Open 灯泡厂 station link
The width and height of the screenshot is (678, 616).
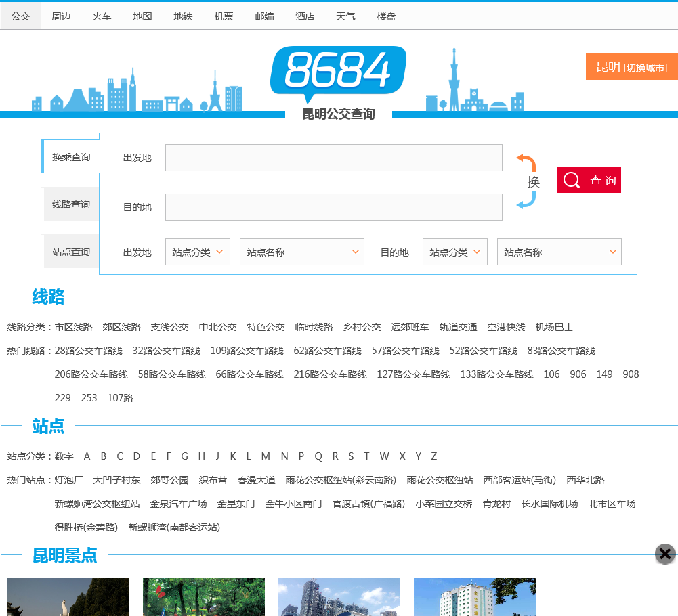tap(68, 480)
